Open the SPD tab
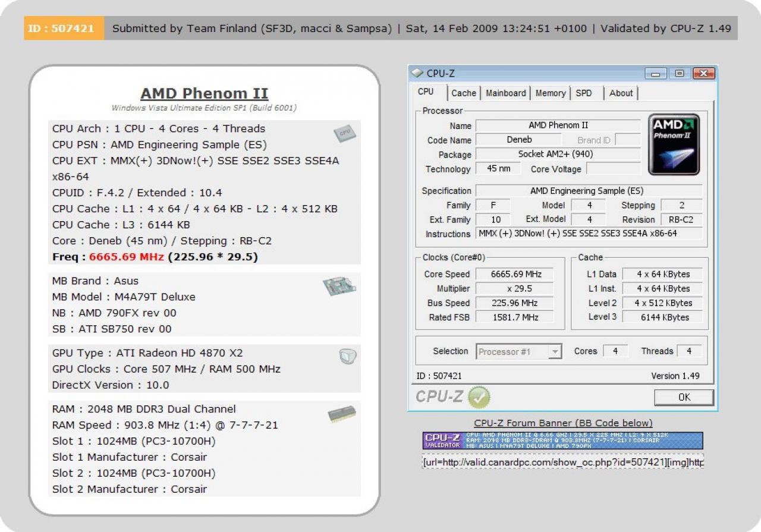The image size is (761, 532). (584, 93)
